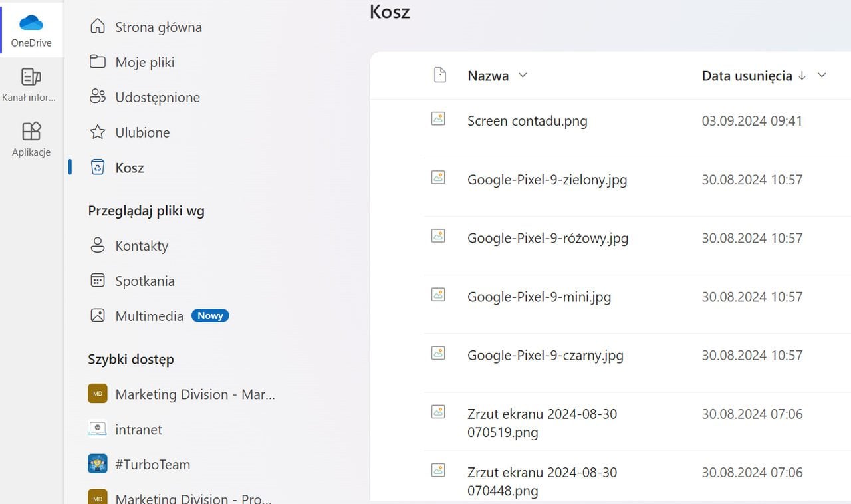Screen dimensions: 851x504
Task: Click the Nazwa column header
Action: tap(488, 76)
